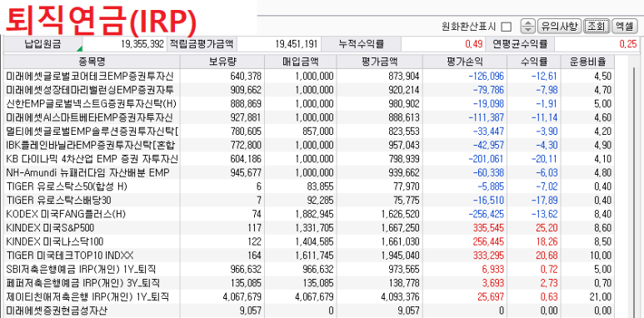Click the 수익률 value 2.73
Image resolution: width=644 pixels, height=318 pixels.
(550, 283)
